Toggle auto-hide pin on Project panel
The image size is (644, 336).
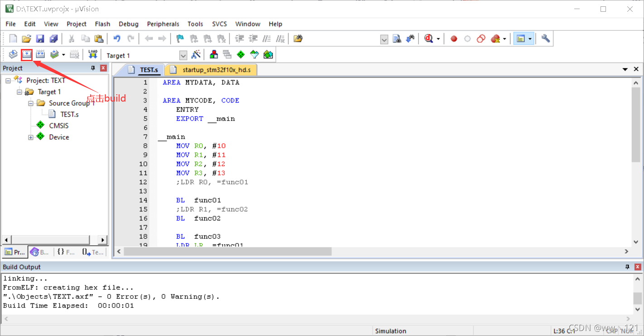(93, 68)
